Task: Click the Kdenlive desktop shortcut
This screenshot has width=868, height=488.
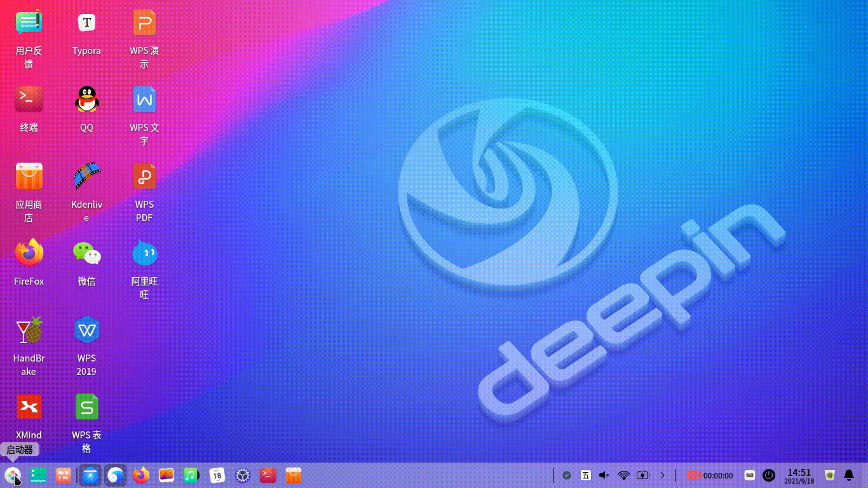Action: pos(86,177)
